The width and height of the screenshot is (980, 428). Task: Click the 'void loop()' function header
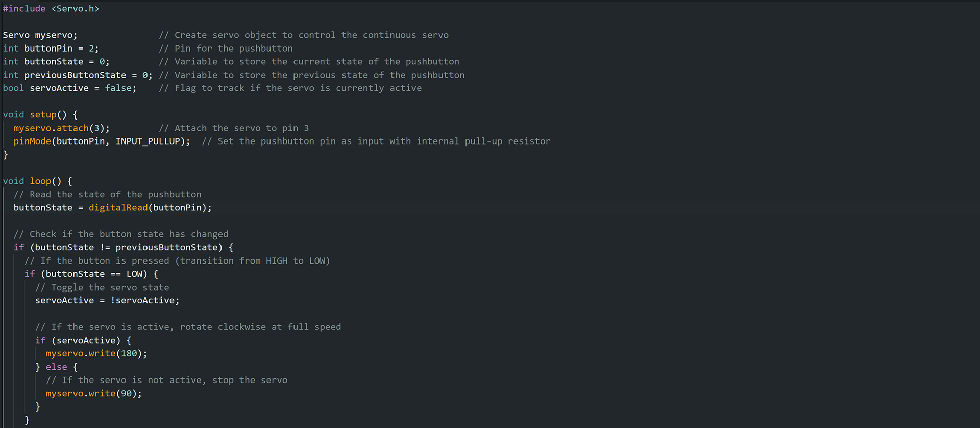[x=38, y=181]
